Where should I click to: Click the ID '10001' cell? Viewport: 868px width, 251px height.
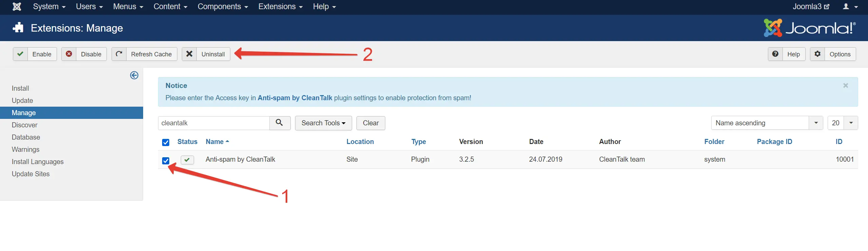tap(845, 159)
